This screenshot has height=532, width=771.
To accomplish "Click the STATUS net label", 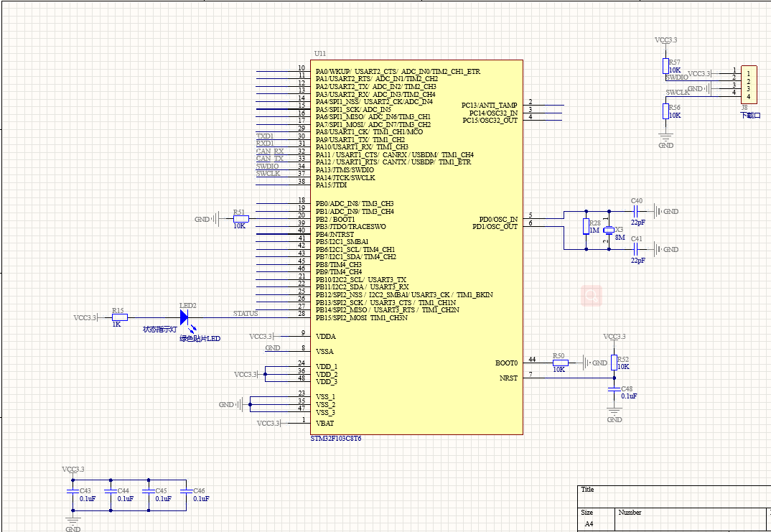I will [246, 313].
